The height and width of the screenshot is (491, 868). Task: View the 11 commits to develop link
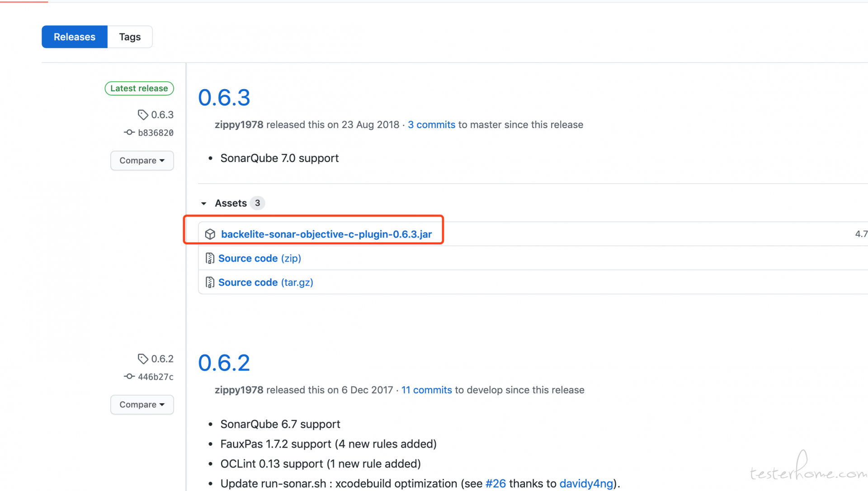427,390
